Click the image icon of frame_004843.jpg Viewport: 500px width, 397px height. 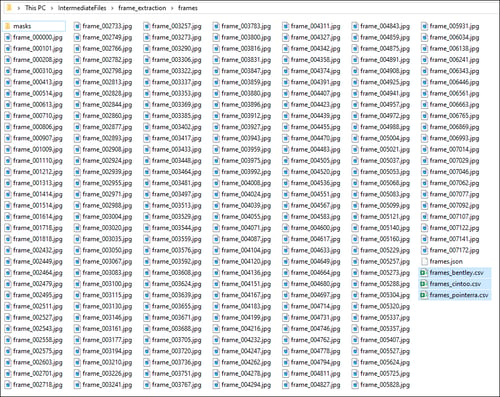(355, 26)
